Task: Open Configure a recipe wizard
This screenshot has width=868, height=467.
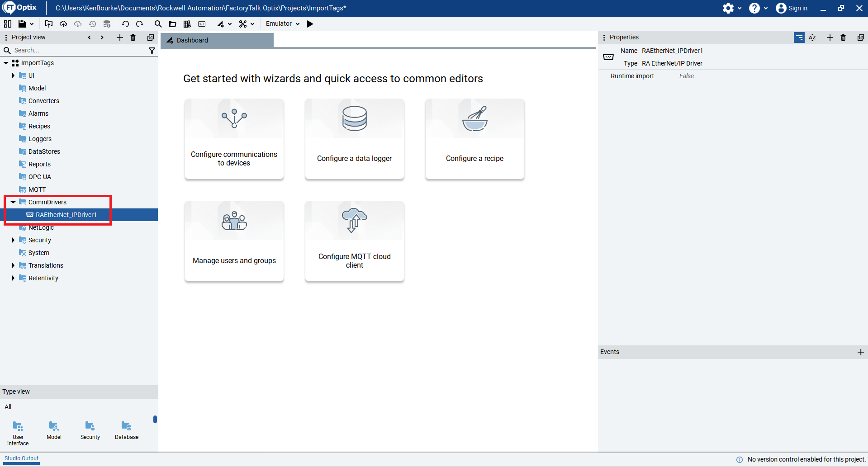Action: (x=474, y=139)
